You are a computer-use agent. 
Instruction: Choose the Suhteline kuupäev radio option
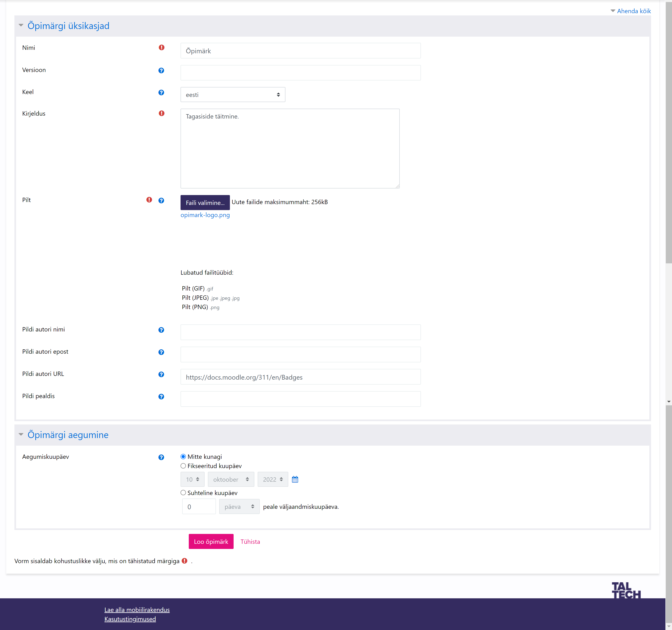[x=183, y=493]
